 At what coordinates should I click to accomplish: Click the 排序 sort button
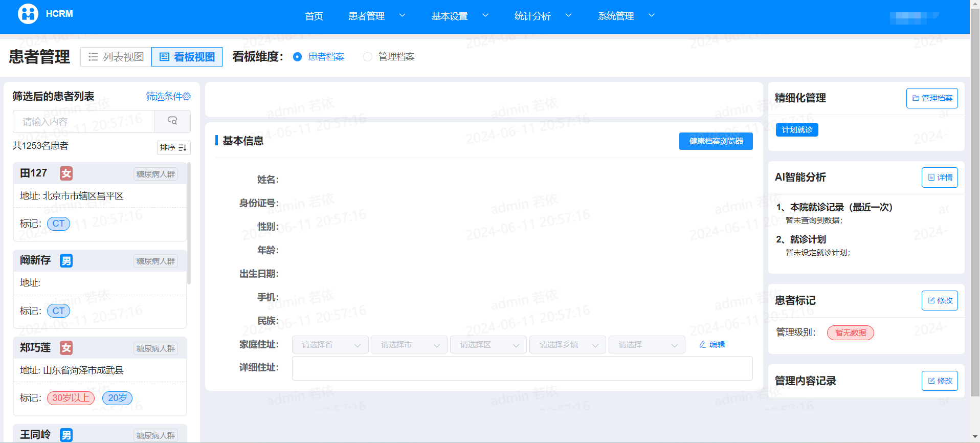[x=173, y=147]
